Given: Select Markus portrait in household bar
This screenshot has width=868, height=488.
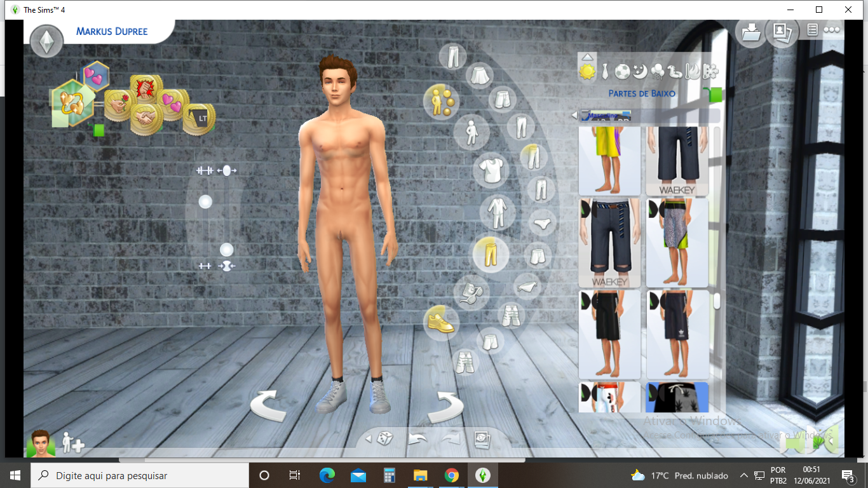Looking at the screenshot, I should tap(41, 442).
